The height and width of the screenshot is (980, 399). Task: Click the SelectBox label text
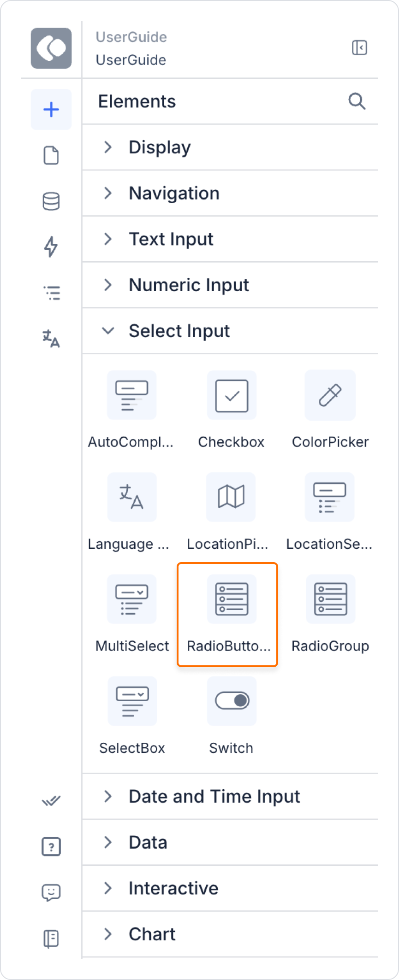click(x=132, y=748)
